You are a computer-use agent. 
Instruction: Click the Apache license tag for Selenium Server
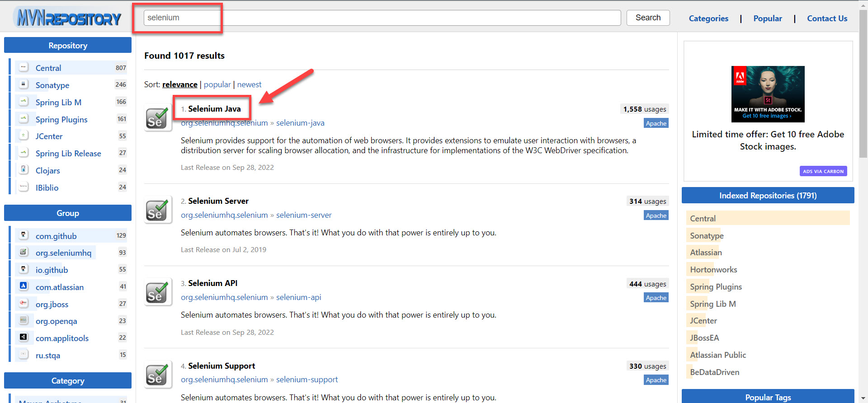click(x=656, y=216)
